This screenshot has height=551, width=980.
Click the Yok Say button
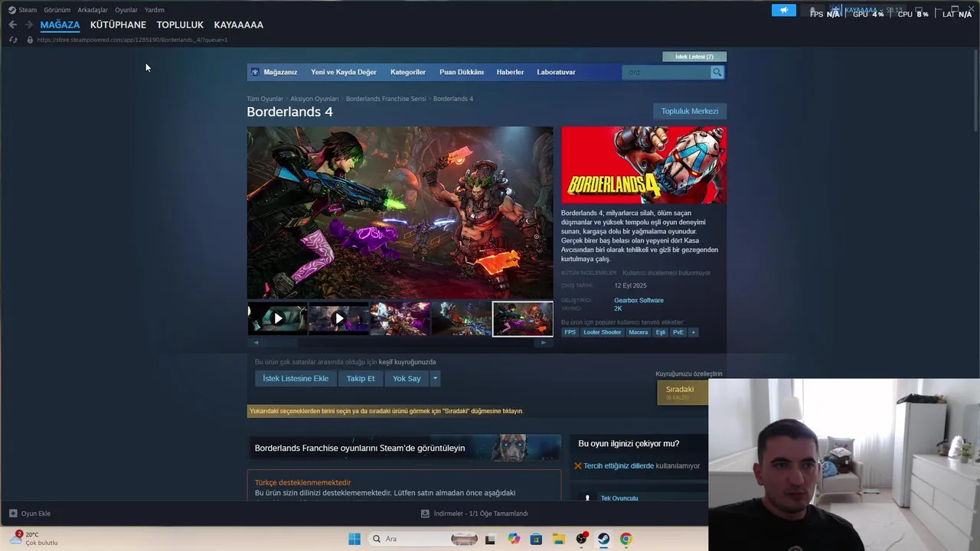407,378
